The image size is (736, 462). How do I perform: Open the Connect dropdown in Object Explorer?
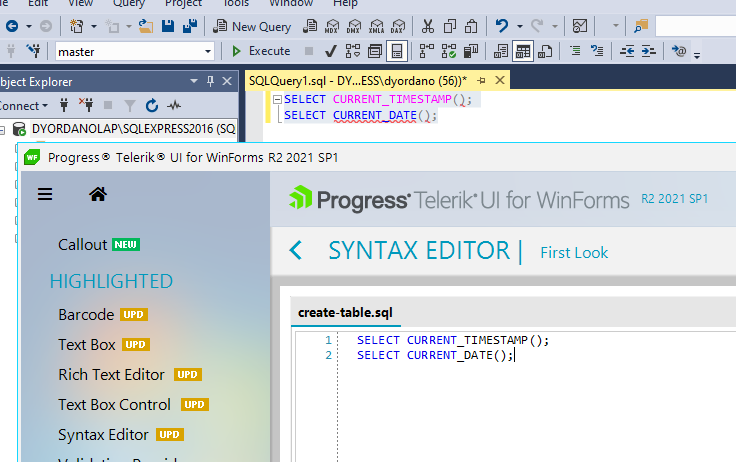pyautogui.click(x=23, y=106)
